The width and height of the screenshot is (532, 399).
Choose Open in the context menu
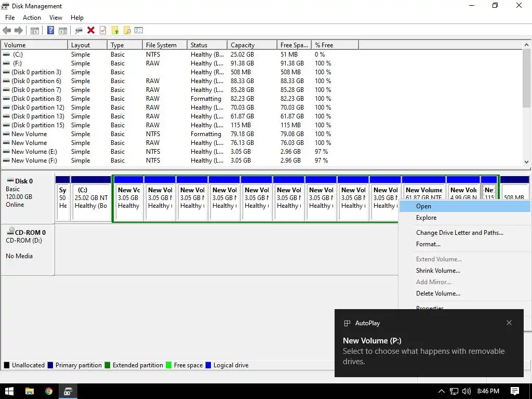point(464,206)
